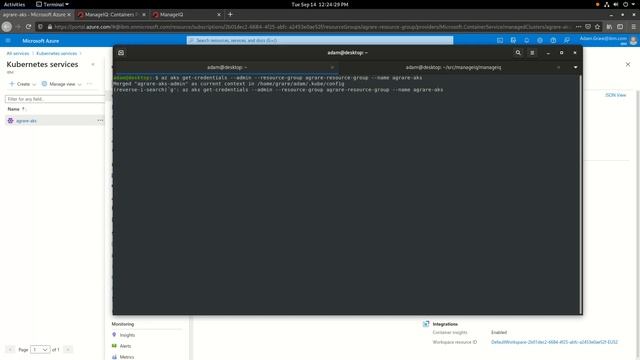Screen dimensions: 640x360
Task: Open the page number dropdown
Action: coord(40,349)
